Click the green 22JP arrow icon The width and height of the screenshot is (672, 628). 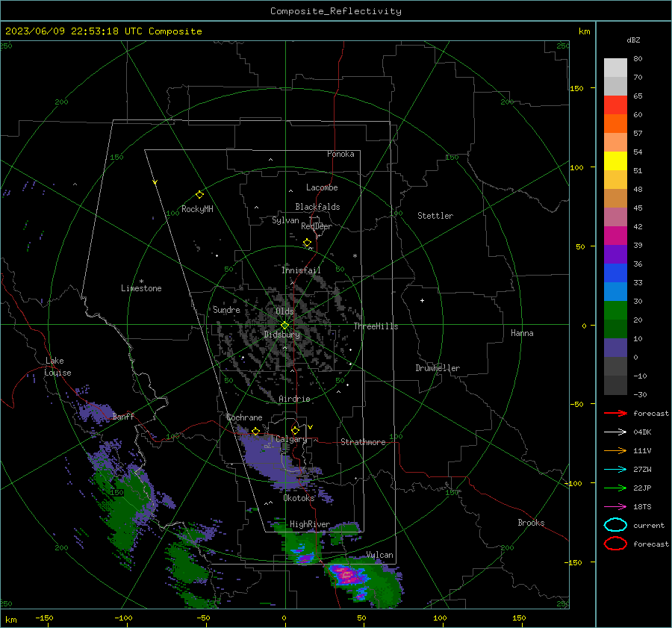pyautogui.click(x=615, y=488)
